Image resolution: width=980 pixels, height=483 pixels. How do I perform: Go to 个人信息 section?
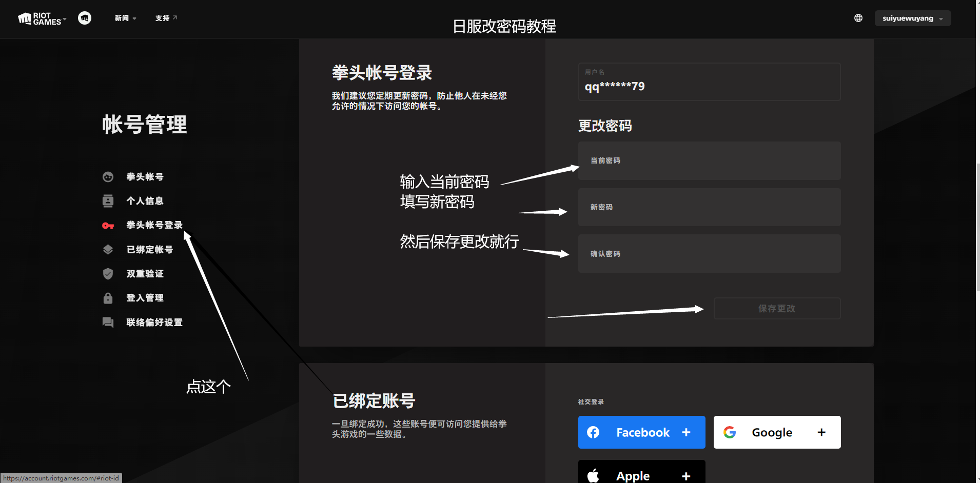[145, 201]
